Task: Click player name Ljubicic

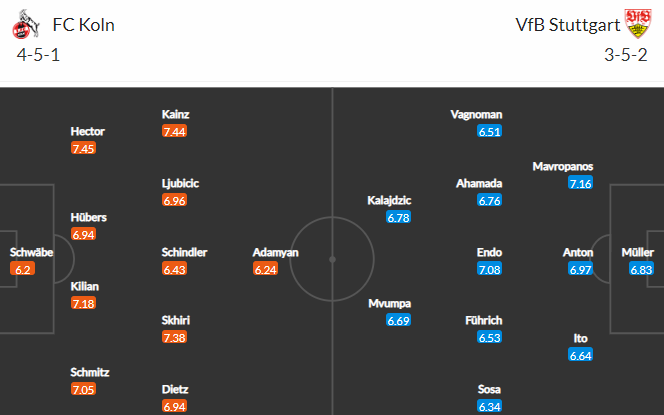Action: tap(180, 183)
